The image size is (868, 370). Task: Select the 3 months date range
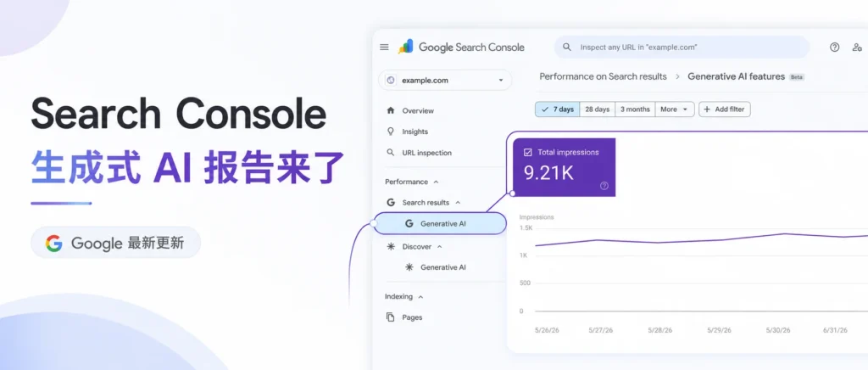[x=635, y=109]
